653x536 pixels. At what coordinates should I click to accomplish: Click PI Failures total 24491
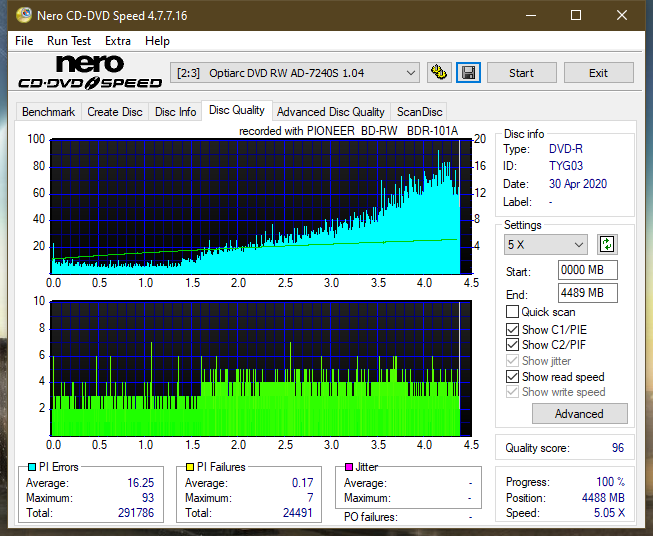tap(297, 512)
